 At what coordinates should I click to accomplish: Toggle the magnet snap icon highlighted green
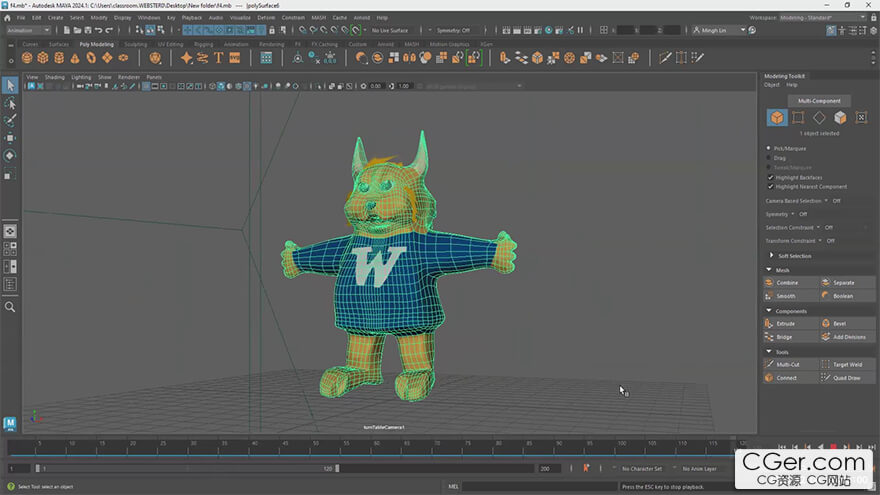pyautogui.click(x=356, y=30)
